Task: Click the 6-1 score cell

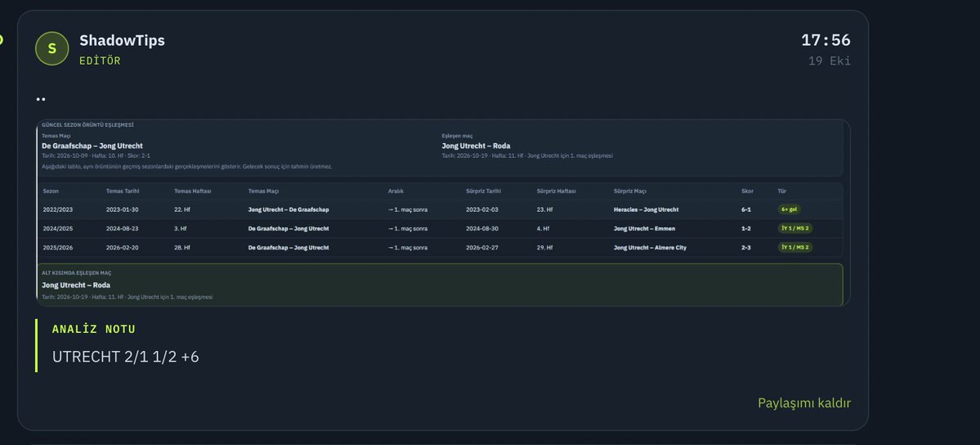Action: (746, 209)
